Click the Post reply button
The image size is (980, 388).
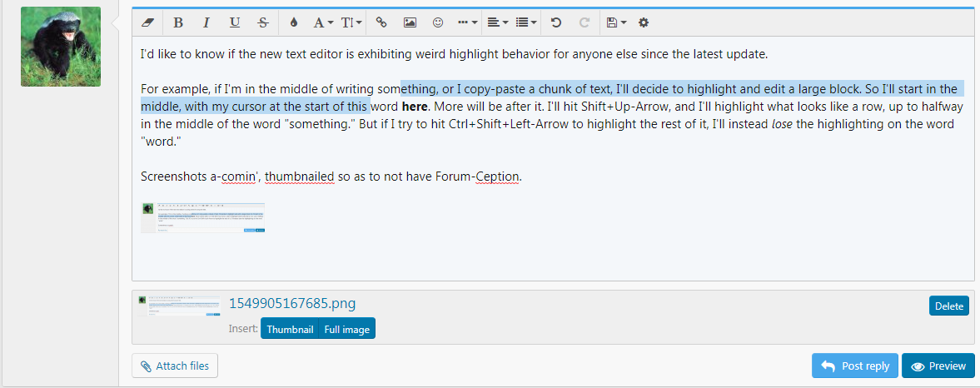tap(855, 366)
